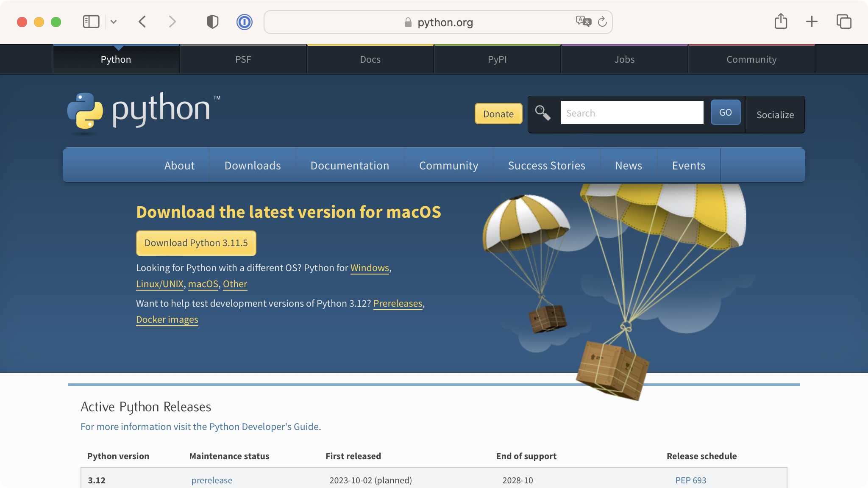The width and height of the screenshot is (868, 488).
Task: Open the Events navigation menu
Action: click(689, 166)
